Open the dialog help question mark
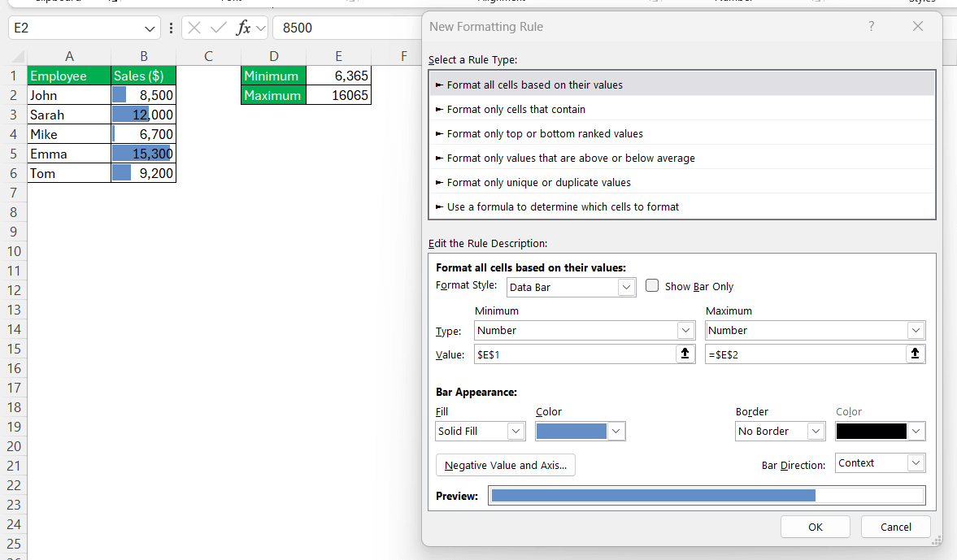 (x=871, y=26)
